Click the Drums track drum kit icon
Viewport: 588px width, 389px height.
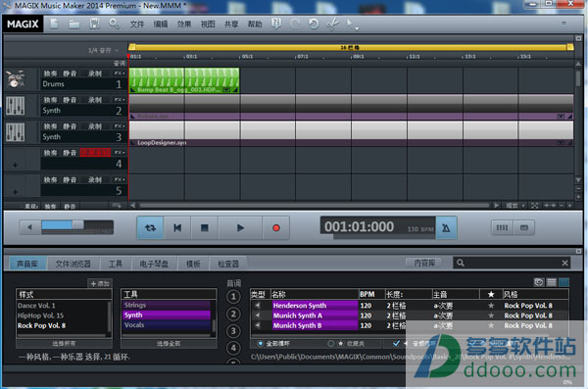point(16,79)
